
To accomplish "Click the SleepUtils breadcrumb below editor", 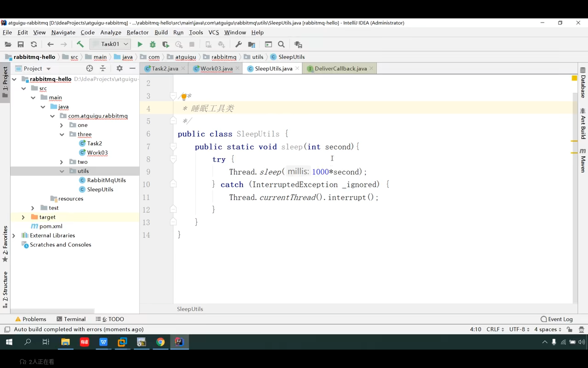I will coord(190,309).
